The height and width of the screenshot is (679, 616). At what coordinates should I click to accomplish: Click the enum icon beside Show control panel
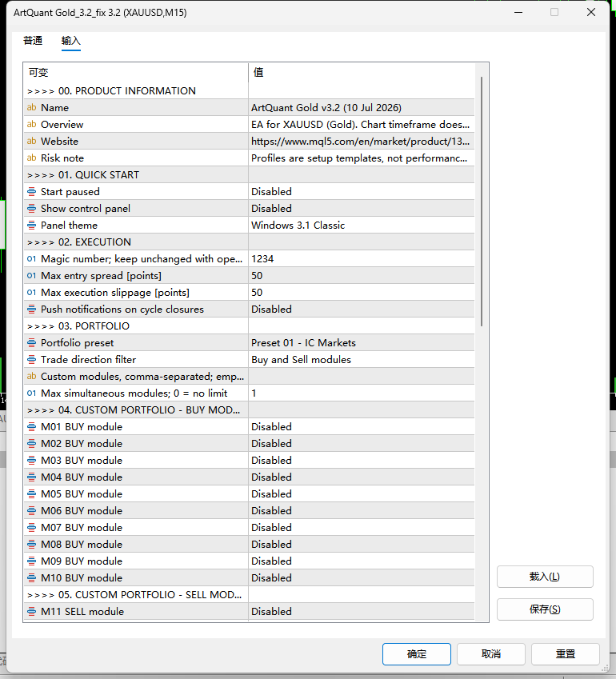[x=32, y=208]
